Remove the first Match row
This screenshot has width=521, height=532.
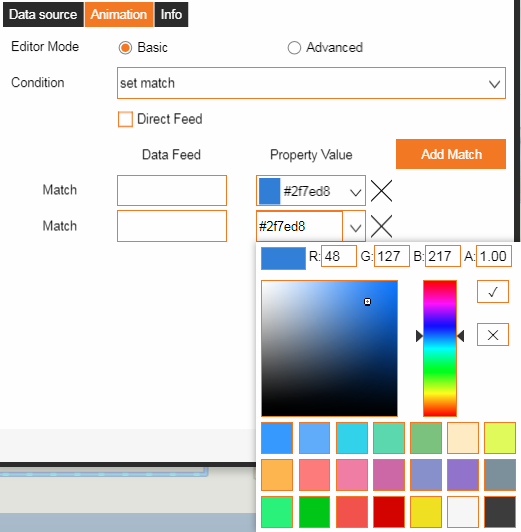point(381,191)
